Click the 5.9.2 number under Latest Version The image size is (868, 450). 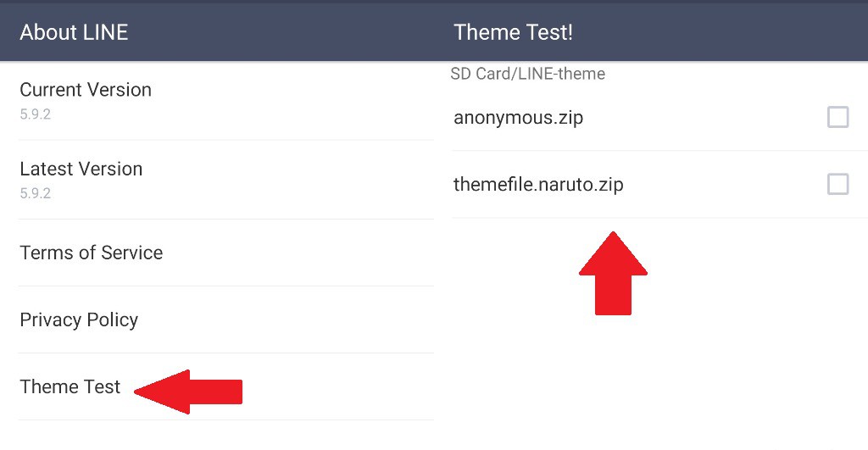[x=36, y=193]
